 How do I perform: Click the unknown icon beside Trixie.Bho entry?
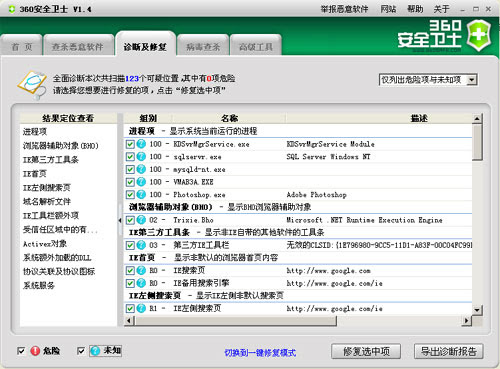141,220
